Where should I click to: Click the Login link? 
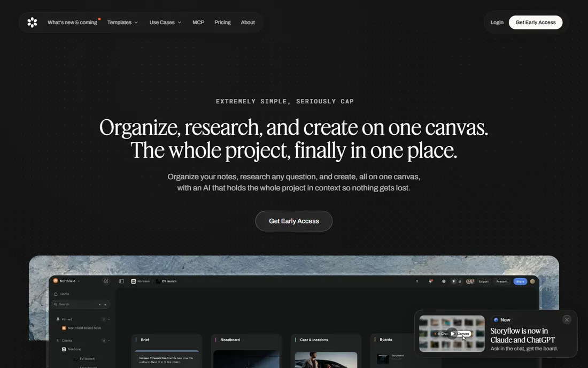(497, 22)
